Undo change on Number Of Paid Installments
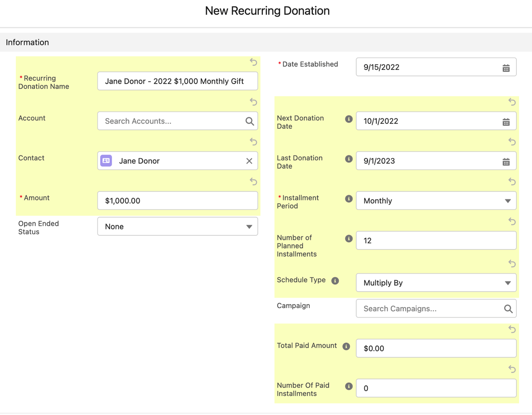532x415 pixels. (x=512, y=369)
